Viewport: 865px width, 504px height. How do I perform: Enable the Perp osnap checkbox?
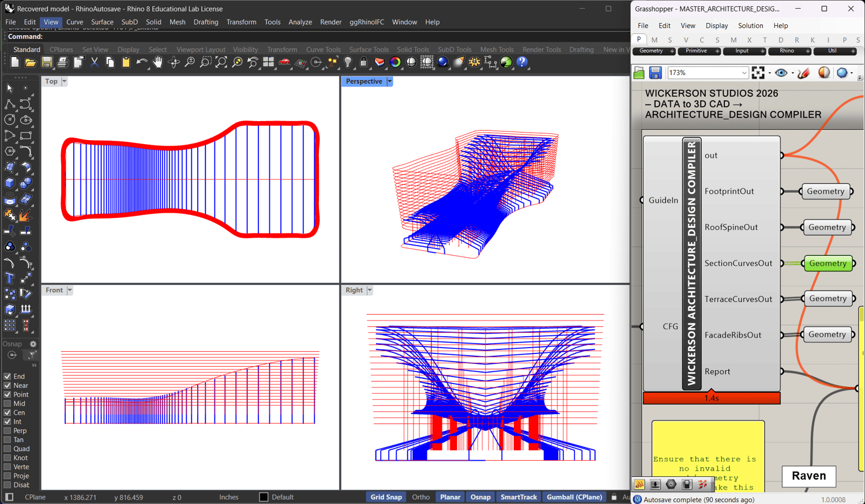point(7,431)
